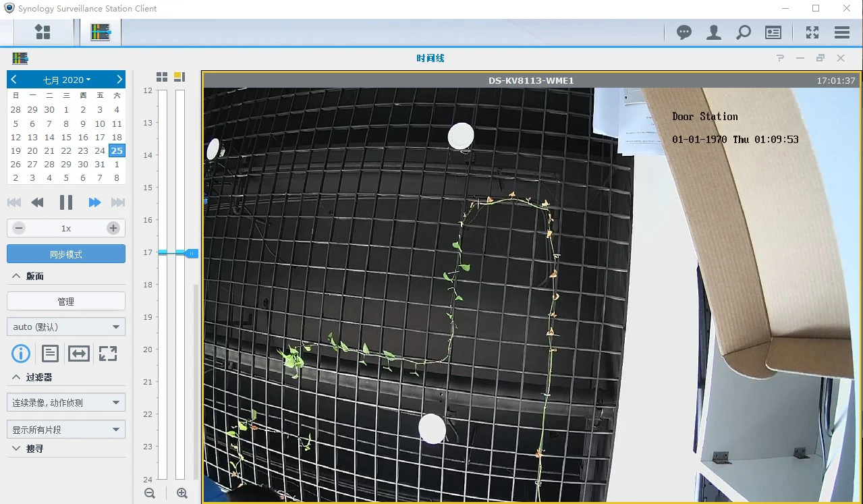Switch to the grid timeline view toggle
The width and height of the screenshot is (863, 504).
pos(162,77)
